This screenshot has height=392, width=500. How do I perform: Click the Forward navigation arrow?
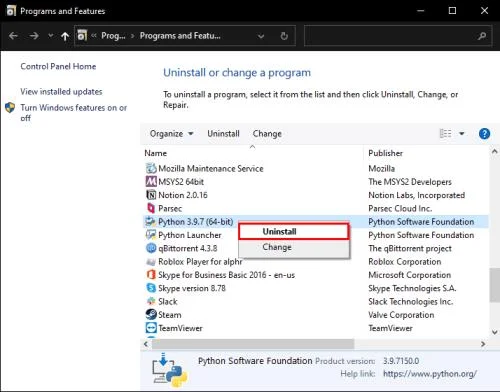point(34,36)
